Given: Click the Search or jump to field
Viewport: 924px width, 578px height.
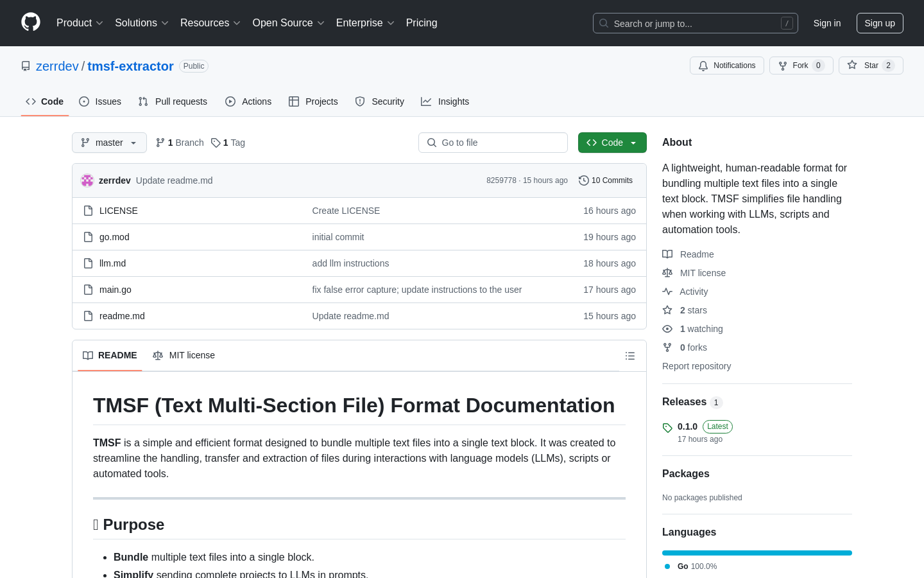Looking at the screenshot, I should pyautogui.click(x=696, y=23).
